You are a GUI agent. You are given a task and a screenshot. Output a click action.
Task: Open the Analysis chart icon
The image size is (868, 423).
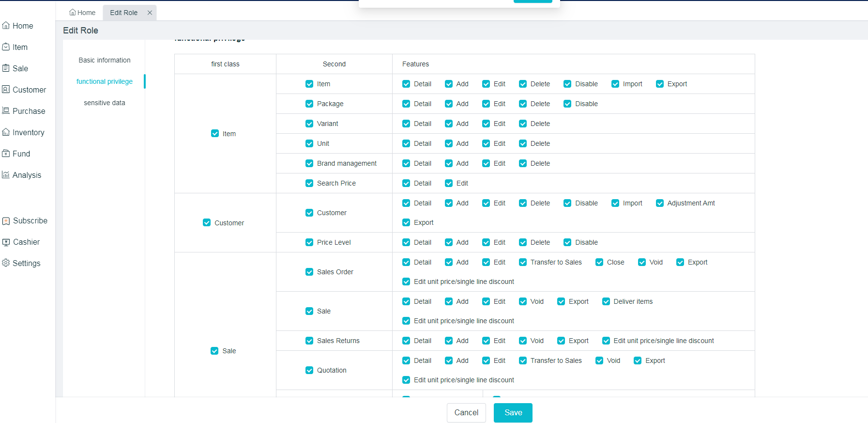tap(6, 175)
